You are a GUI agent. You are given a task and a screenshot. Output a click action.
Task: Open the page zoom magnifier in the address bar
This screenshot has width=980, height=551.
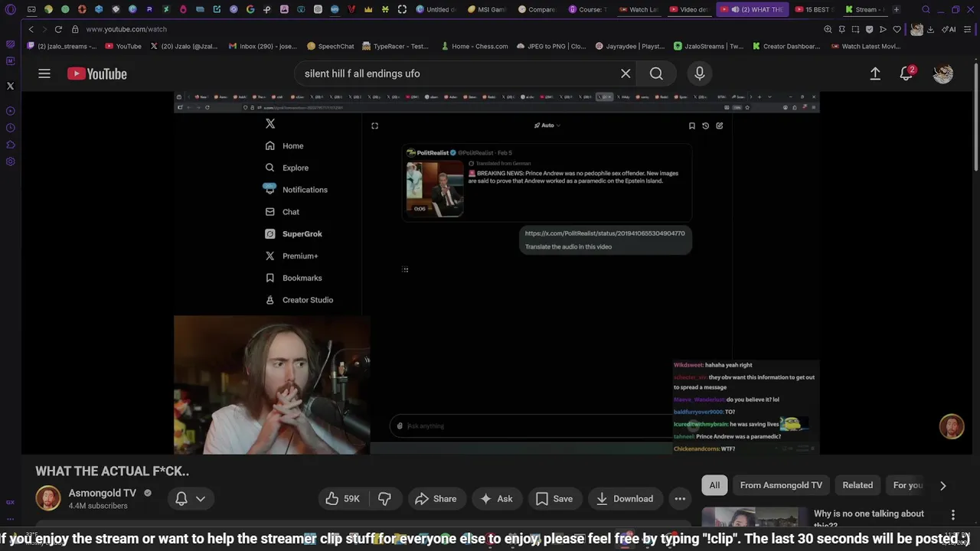pos(828,29)
